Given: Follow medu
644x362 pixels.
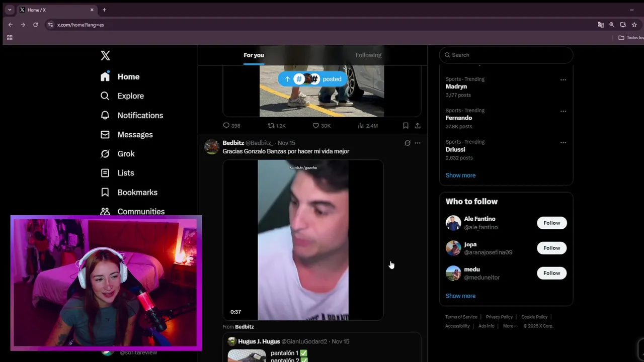Looking at the screenshot, I should pyautogui.click(x=551, y=273).
